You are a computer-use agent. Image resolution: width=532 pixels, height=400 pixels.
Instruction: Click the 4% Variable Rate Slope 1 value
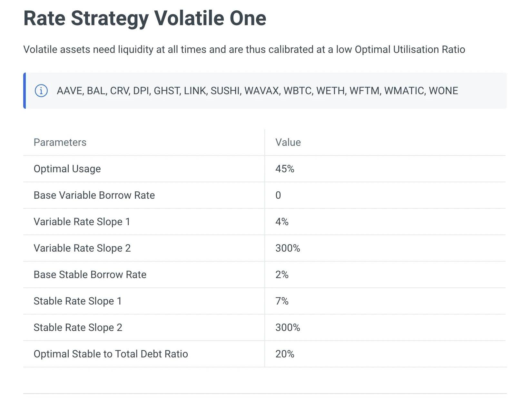(282, 222)
